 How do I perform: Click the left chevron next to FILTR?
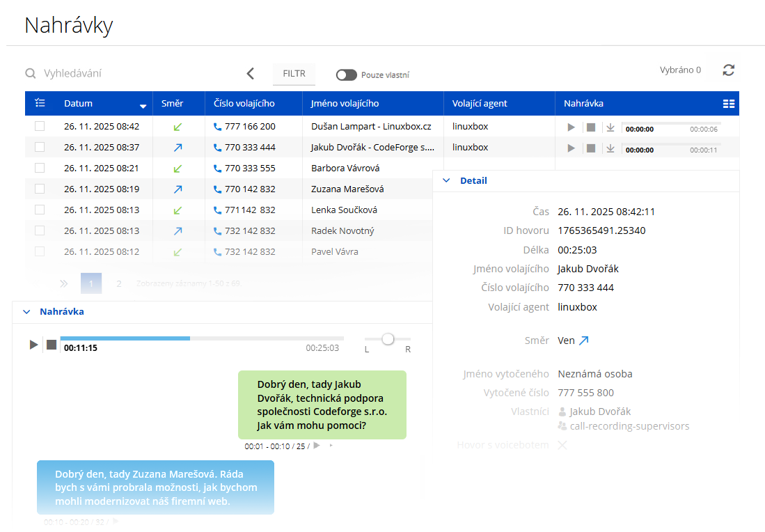pos(251,74)
